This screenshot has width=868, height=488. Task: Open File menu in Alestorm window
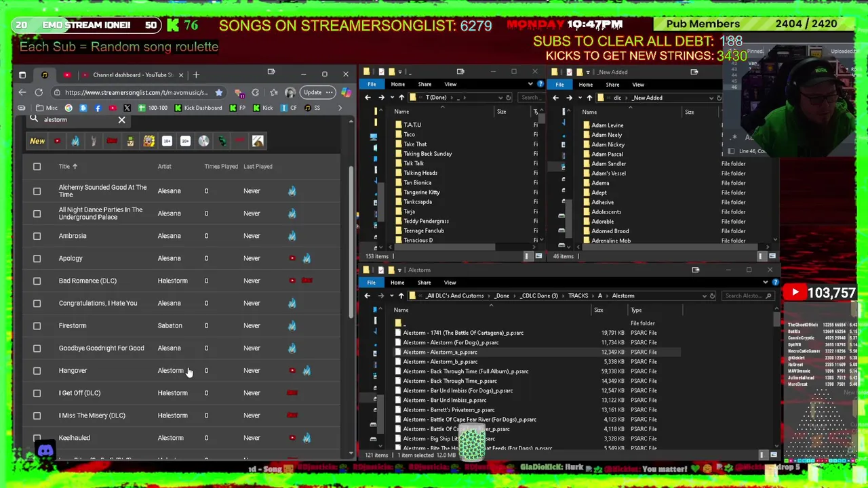(372, 283)
